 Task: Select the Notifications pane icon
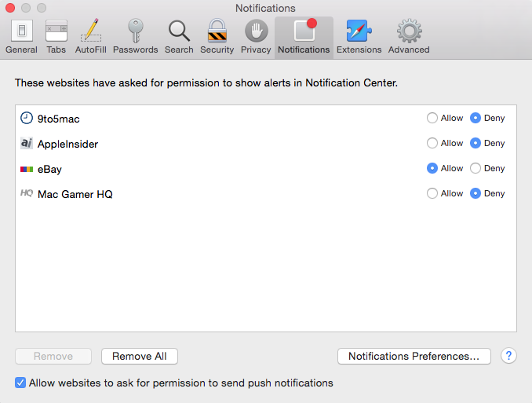(x=304, y=37)
